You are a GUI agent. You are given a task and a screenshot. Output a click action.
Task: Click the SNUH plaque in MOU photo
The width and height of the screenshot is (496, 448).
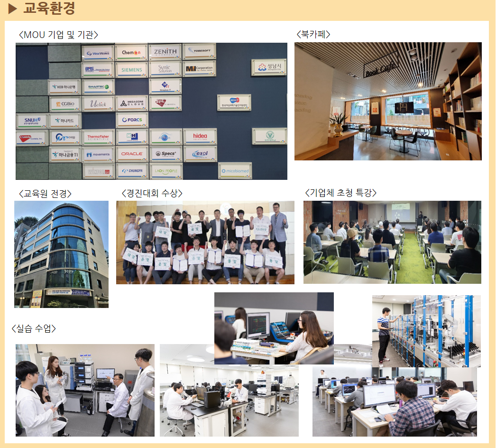(x=32, y=121)
